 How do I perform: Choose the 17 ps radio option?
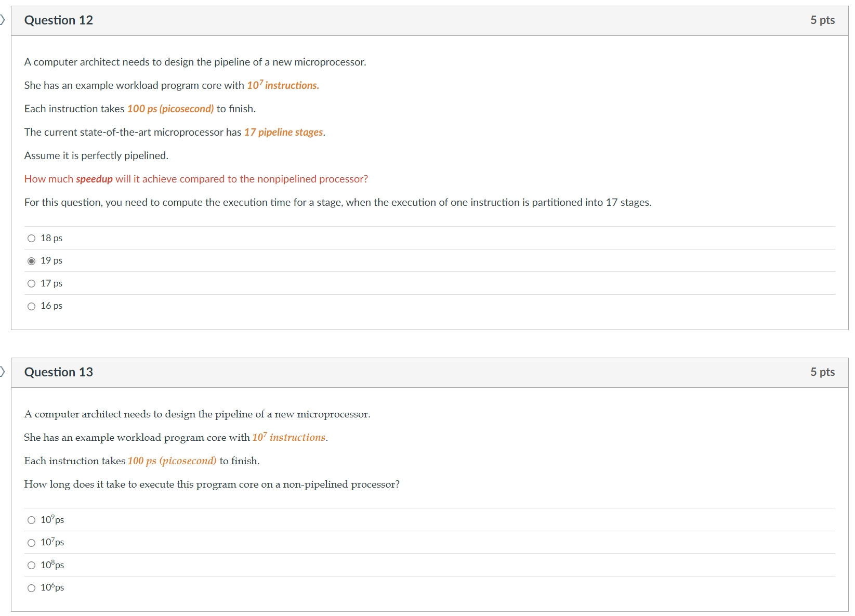(x=32, y=284)
